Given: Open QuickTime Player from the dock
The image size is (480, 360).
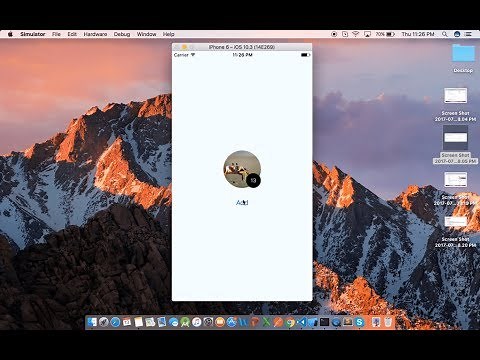Looking at the screenshot, I should (x=336, y=322).
